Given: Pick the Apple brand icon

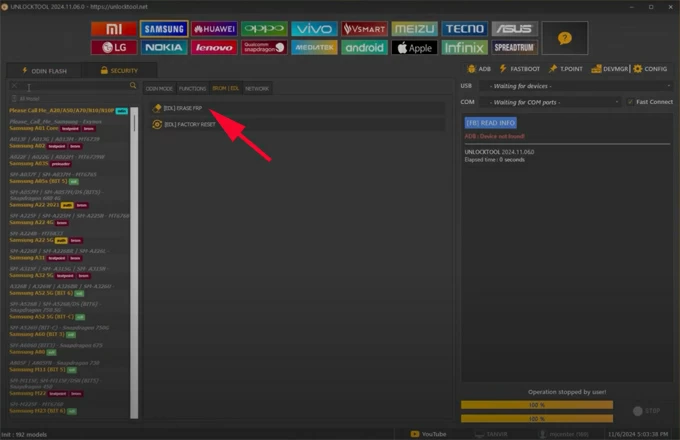Looking at the screenshot, I should pyautogui.click(x=415, y=47).
